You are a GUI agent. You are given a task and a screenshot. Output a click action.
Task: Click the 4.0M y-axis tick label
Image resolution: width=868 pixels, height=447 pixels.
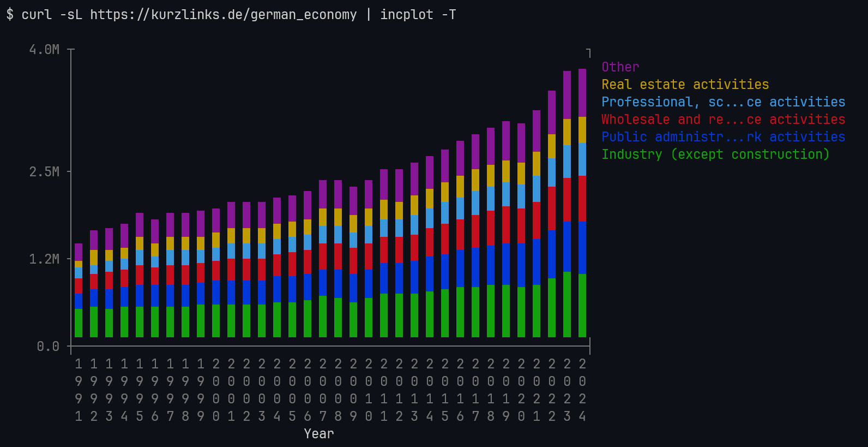pyautogui.click(x=44, y=50)
